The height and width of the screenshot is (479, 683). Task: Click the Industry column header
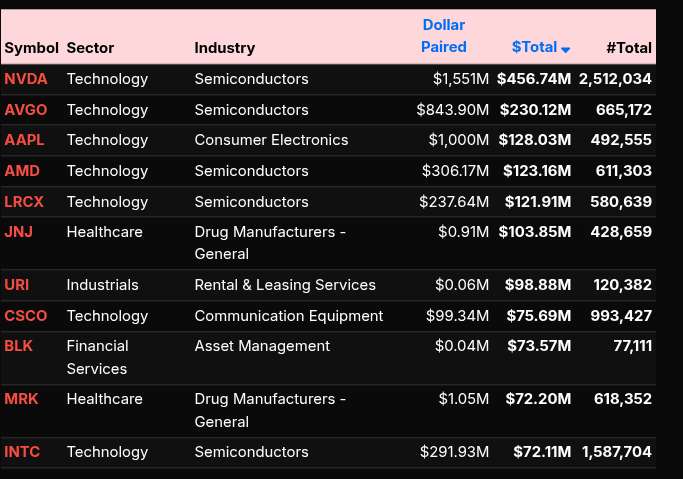coord(224,48)
